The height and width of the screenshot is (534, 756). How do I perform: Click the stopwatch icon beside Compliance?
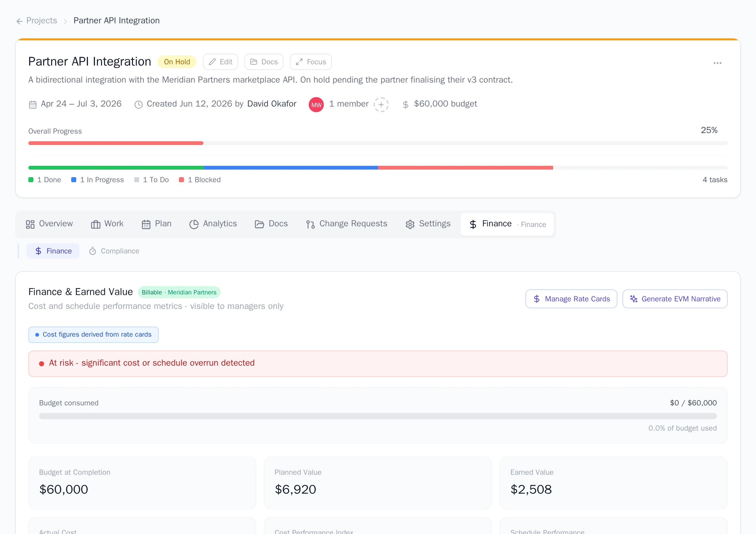pyautogui.click(x=93, y=251)
